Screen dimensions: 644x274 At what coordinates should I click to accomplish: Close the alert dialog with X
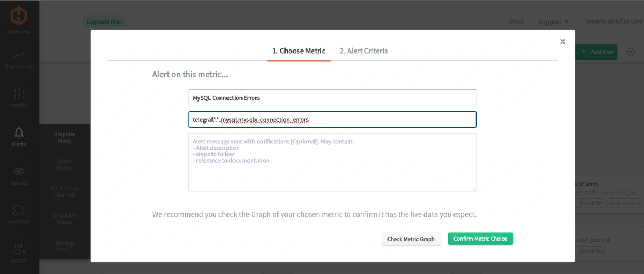(562, 41)
